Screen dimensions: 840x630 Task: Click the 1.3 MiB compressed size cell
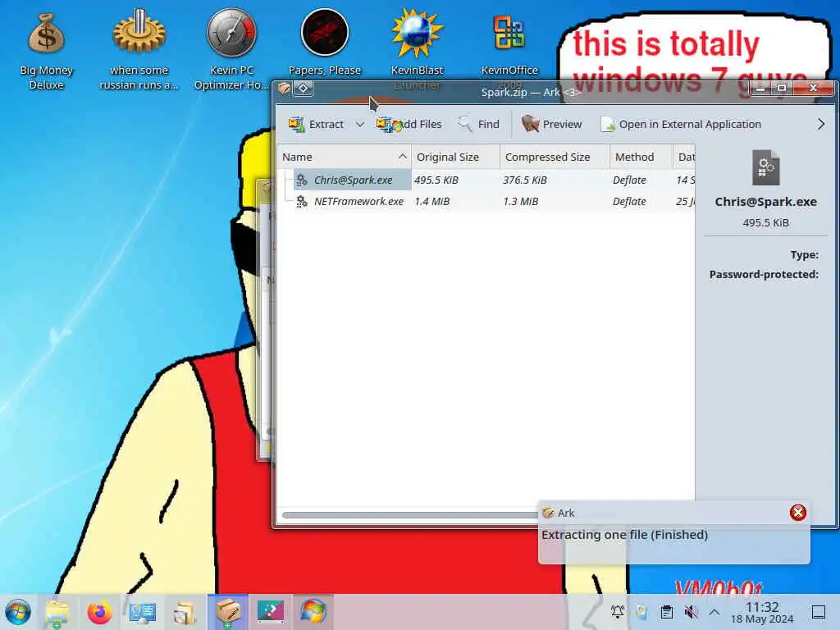click(x=521, y=202)
